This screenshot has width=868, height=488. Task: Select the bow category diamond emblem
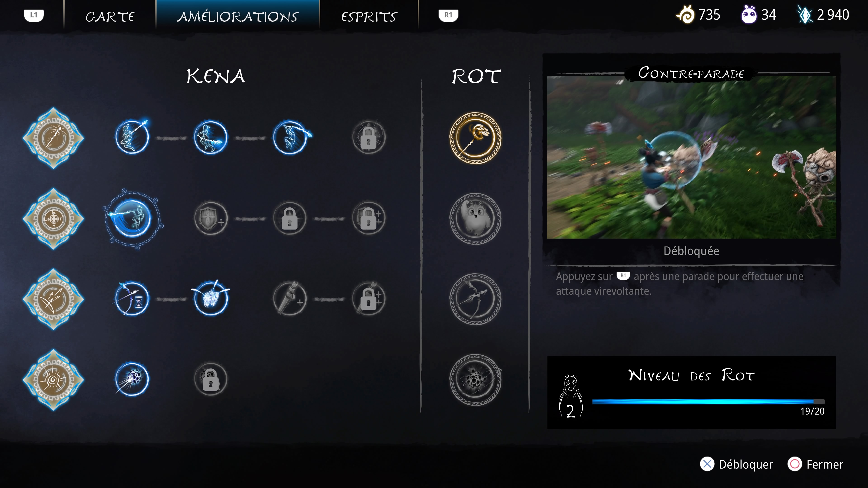coord(53,299)
